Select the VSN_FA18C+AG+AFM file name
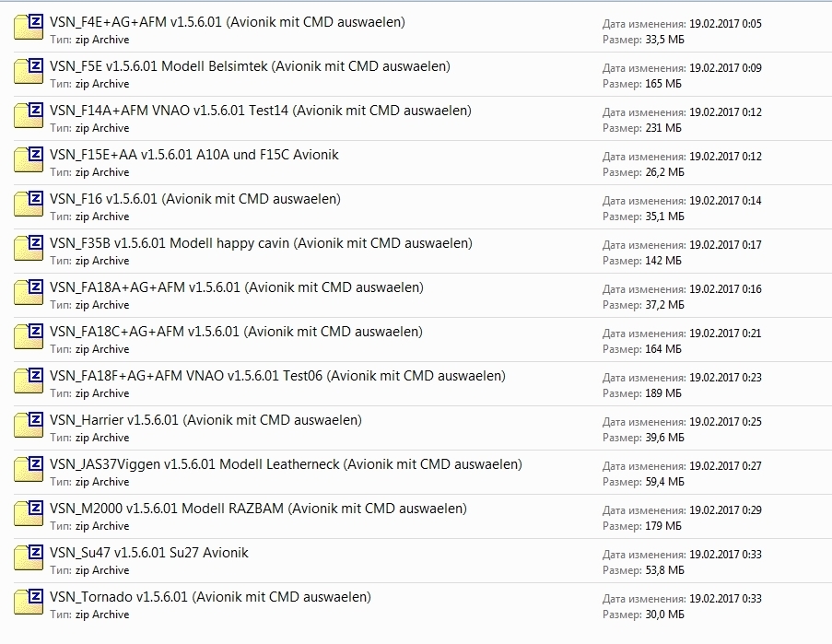Viewport: 832px width, 644px height. [236, 332]
